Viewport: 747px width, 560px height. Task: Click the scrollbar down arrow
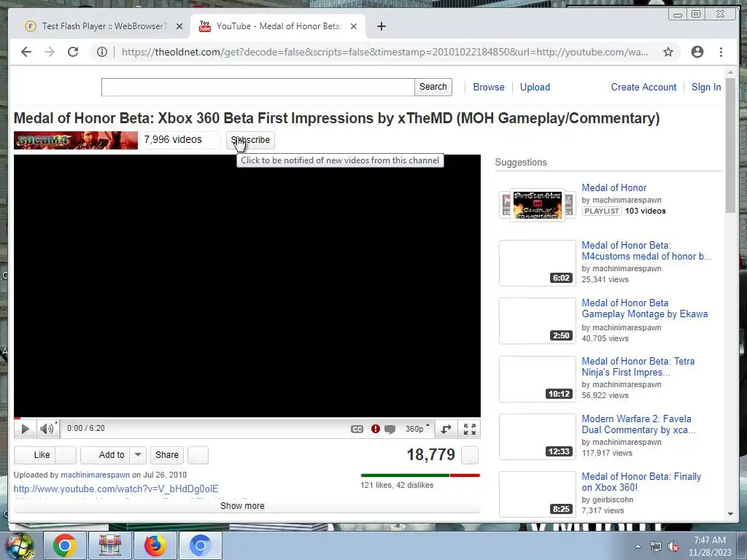730,514
